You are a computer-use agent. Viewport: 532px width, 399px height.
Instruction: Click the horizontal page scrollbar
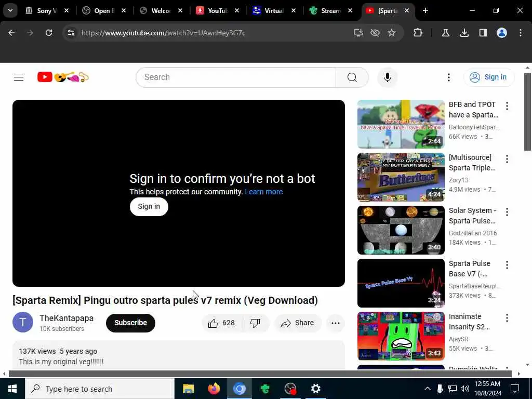tap(260, 374)
